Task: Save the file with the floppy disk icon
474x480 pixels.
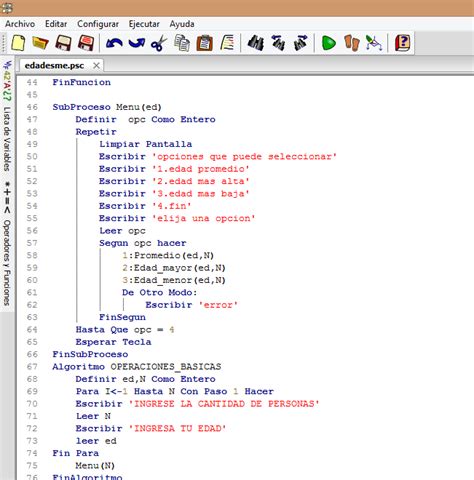Action: point(63,43)
